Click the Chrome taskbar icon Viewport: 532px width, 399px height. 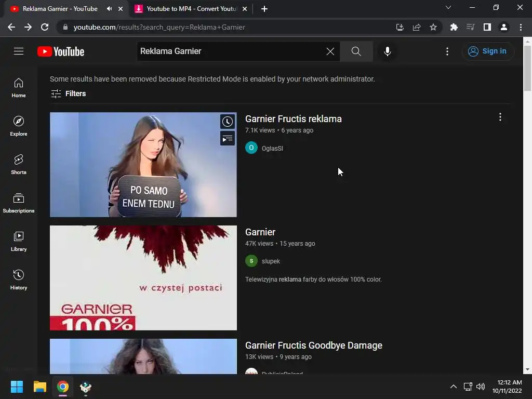pos(63,387)
